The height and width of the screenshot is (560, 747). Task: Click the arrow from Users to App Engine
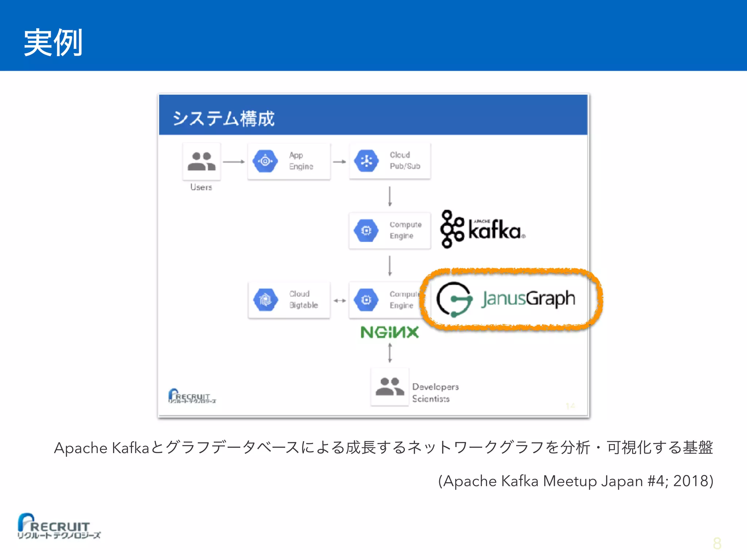pos(234,162)
